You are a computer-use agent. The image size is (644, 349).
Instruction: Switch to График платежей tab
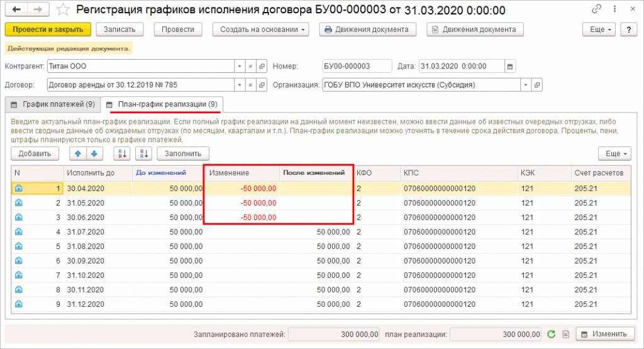coord(53,104)
